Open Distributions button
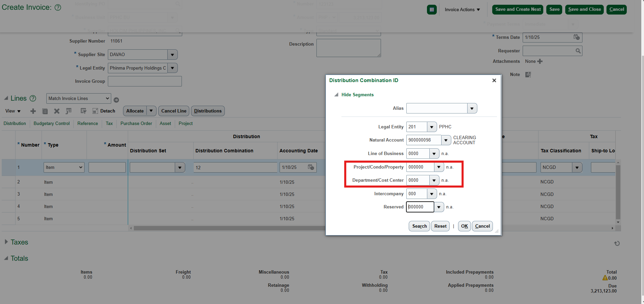The height and width of the screenshot is (304, 644). pyautogui.click(x=208, y=111)
